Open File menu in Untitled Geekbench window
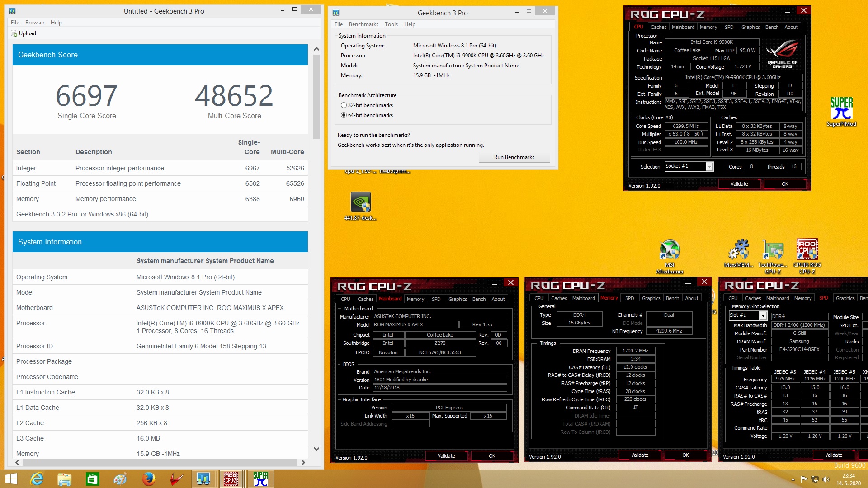This screenshot has height=488, width=868. (x=15, y=23)
